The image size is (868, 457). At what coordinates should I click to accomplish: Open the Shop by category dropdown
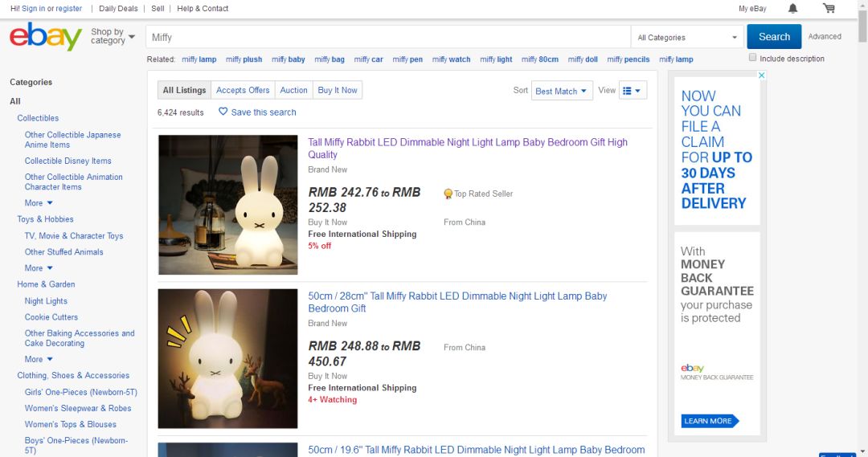[x=113, y=36]
